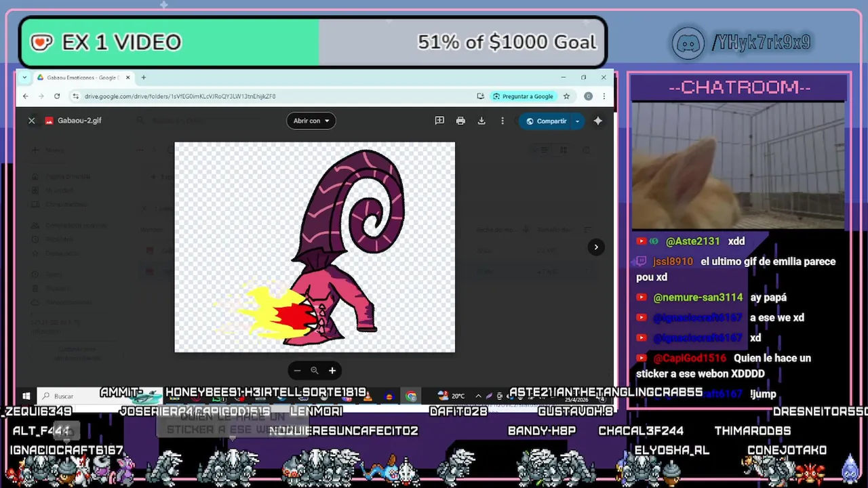Click the @nemure-san3114 username in chat

698,298
